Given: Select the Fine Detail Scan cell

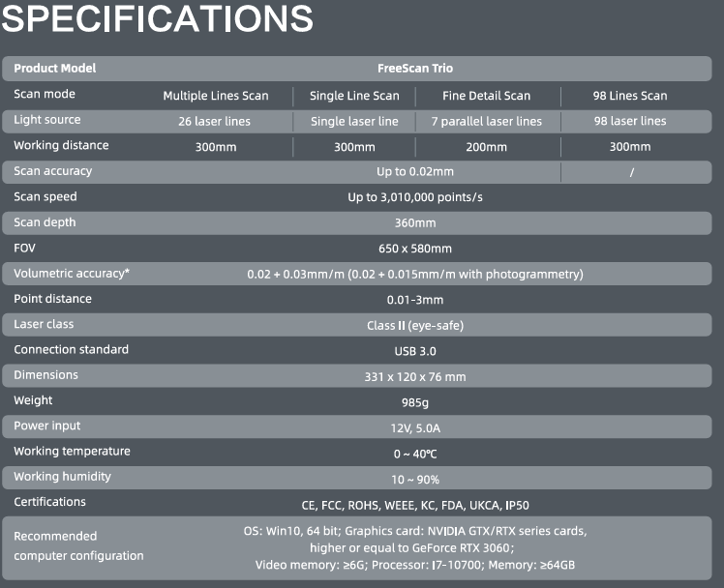Looking at the screenshot, I should tap(487, 96).
